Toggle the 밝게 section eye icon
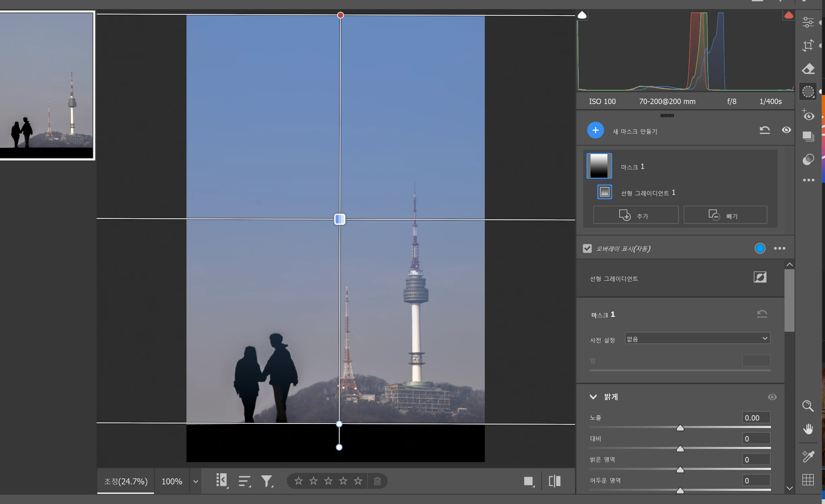This screenshot has height=504, width=825. click(x=772, y=397)
